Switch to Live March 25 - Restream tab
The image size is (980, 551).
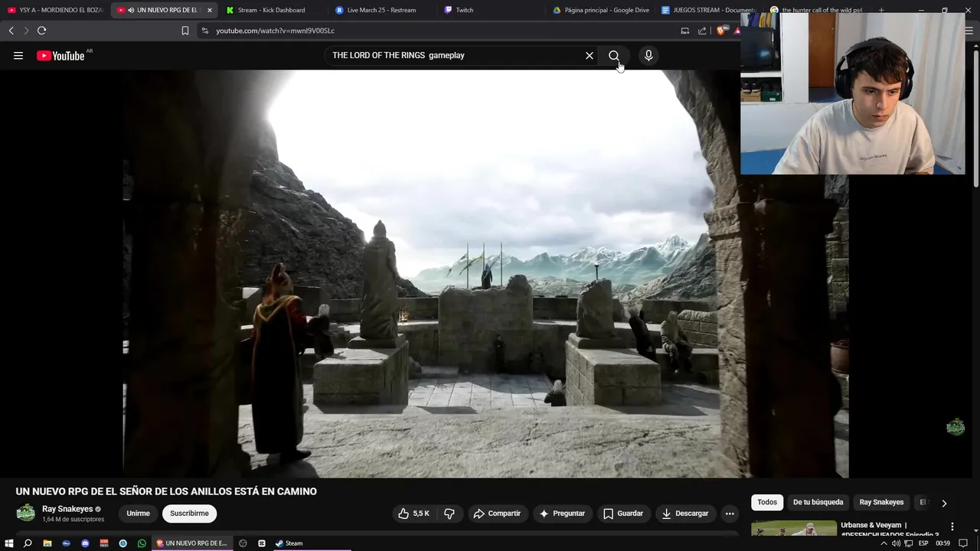point(381,10)
